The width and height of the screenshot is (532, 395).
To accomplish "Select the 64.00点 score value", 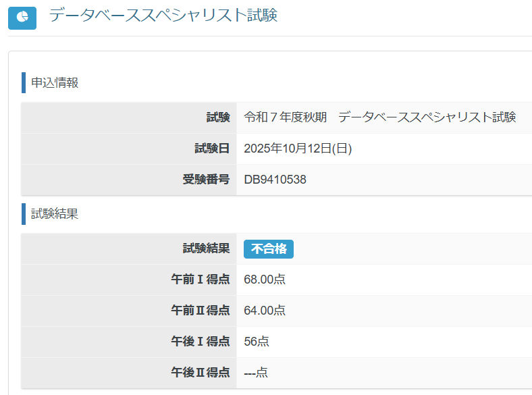I will (x=265, y=311).
